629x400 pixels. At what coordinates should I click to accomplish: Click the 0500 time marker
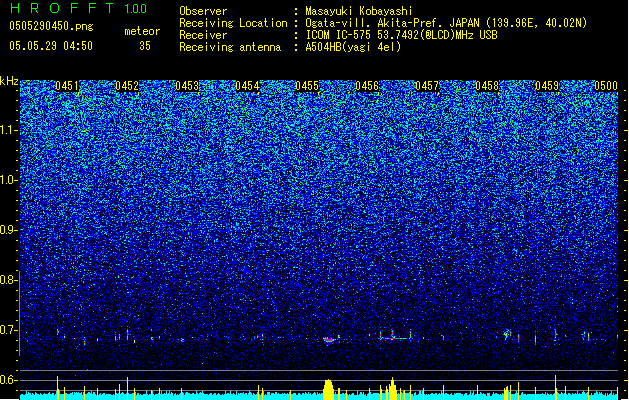[606, 86]
